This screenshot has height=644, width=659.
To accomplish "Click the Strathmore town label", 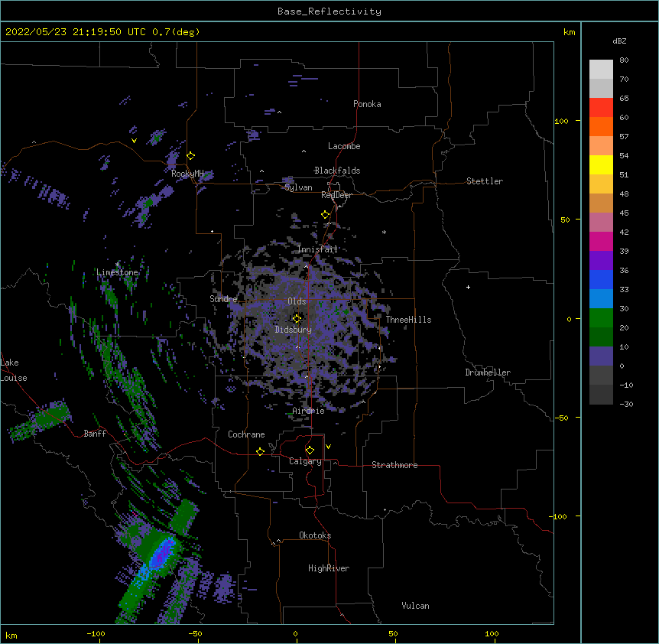I will (x=394, y=465).
